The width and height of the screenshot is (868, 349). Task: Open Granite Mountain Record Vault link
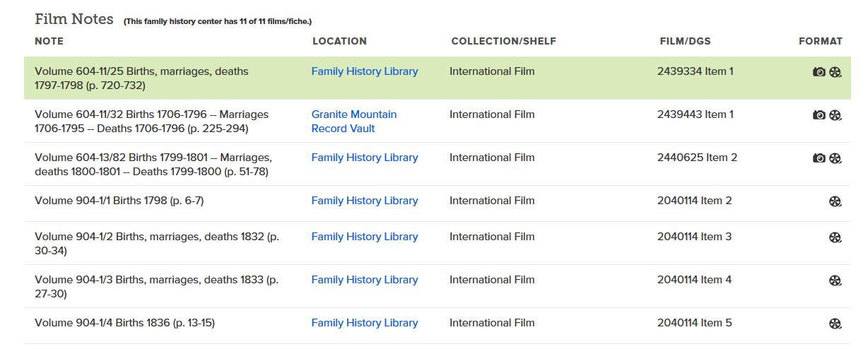(x=353, y=122)
